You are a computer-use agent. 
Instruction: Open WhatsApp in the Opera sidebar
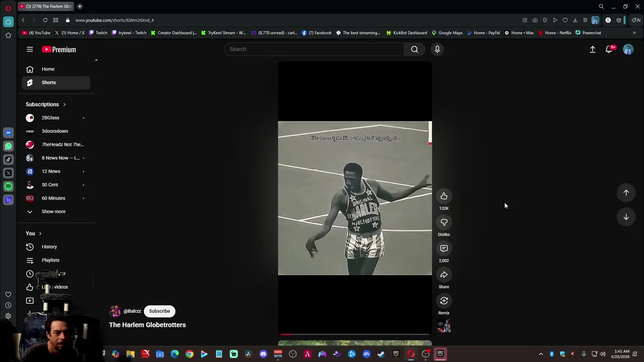(8, 146)
